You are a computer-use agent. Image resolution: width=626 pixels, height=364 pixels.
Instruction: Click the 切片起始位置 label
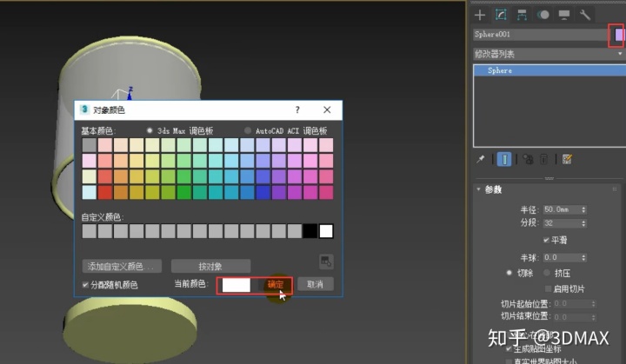(526, 304)
